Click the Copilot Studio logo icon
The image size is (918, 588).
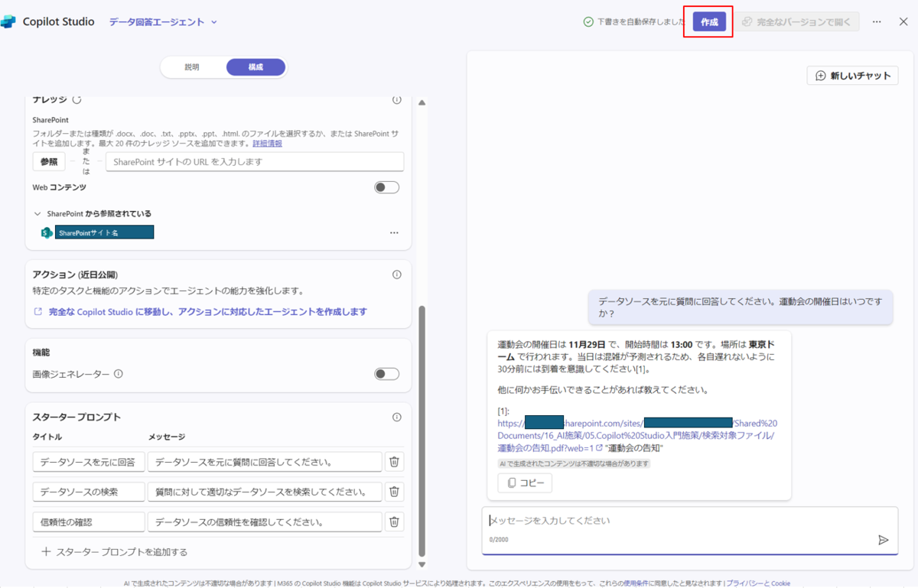[8, 21]
